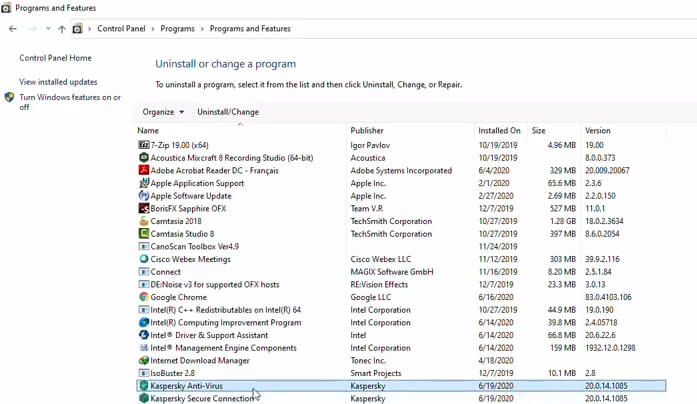Click version 1932.12.0.1298 cell
Viewport: 697px width, 404px height.
coord(610,348)
